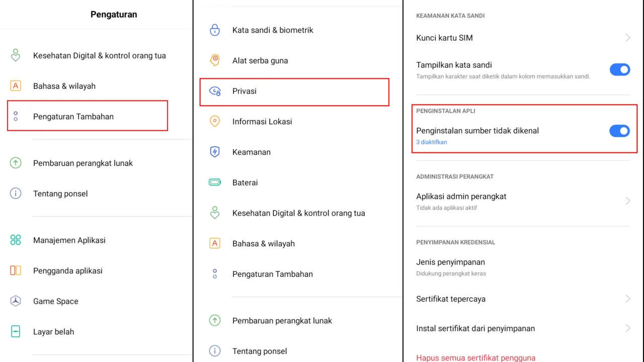Select the Kata sandi & biometrik padlock icon
644x362 pixels.
point(215,30)
